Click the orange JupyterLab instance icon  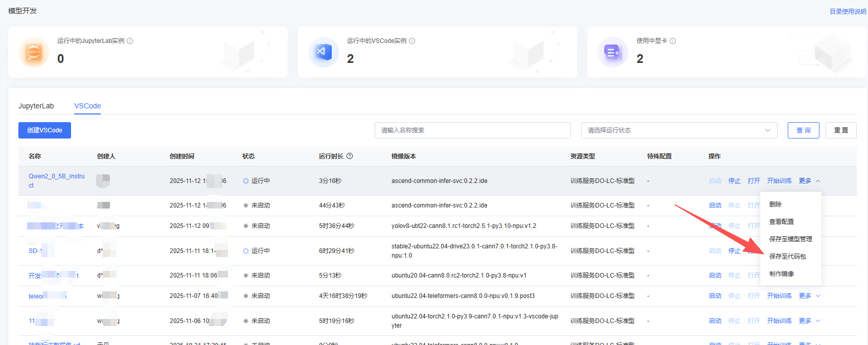click(34, 52)
